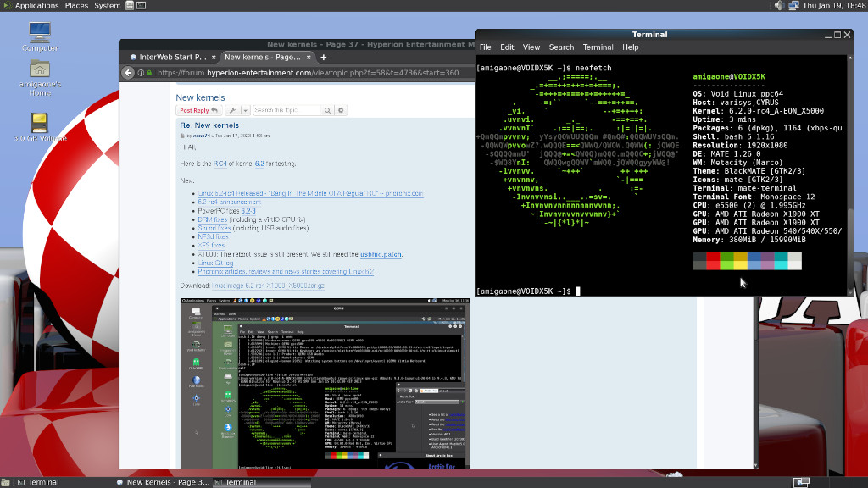Close the InterWeb Start Page tab
The width and height of the screenshot is (868, 488).
coord(214,57)
